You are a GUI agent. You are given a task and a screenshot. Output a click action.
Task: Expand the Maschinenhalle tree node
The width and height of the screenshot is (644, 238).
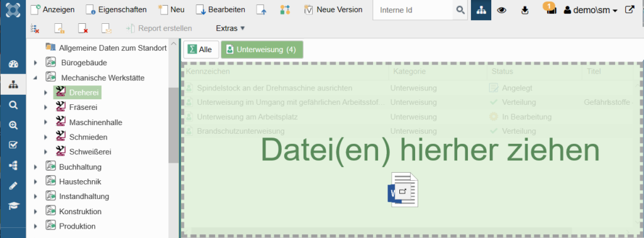point(45,122)
